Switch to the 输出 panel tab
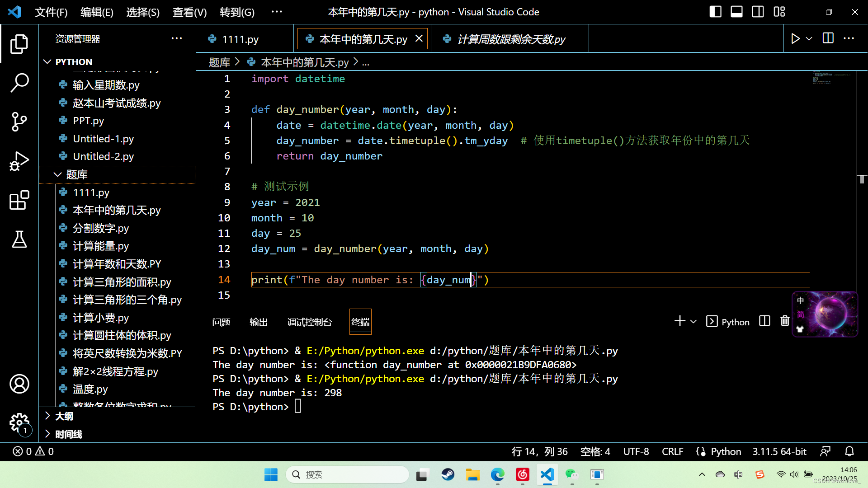 259,322
